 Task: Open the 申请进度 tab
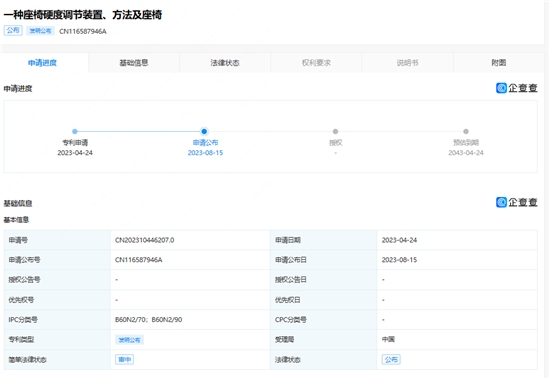pos(42,63)
